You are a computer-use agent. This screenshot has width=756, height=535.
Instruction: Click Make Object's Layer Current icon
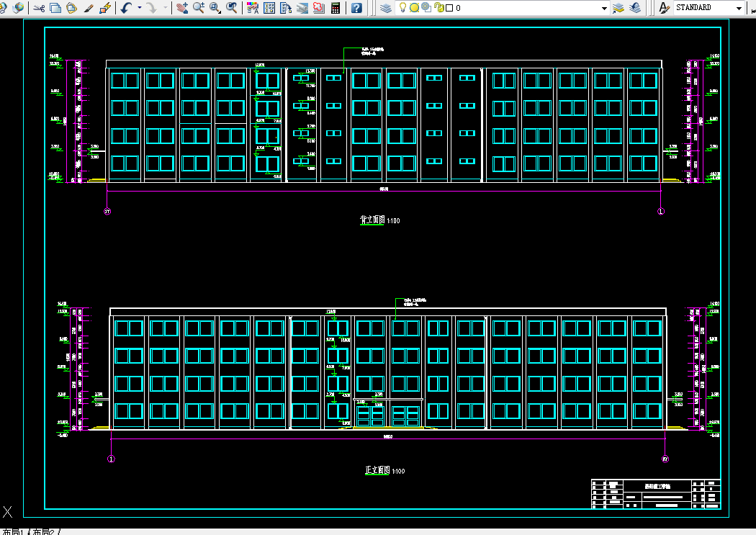[618, 8]
